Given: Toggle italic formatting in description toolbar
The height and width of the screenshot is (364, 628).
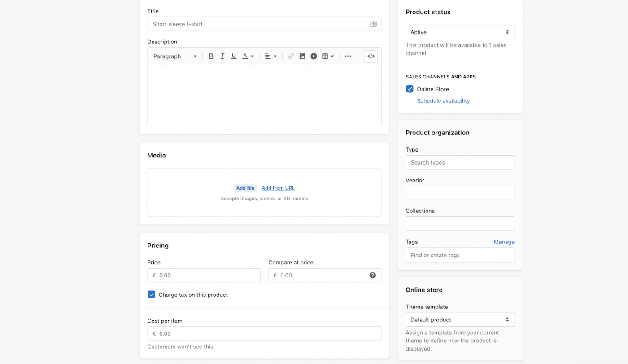Looking at the screenshot, I should [x=222, y=56].
